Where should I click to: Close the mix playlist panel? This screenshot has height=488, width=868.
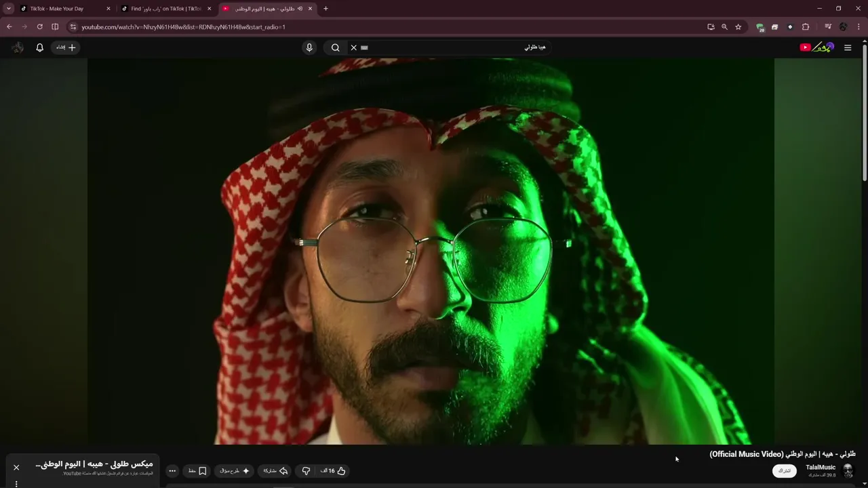[x=16, y=467]
